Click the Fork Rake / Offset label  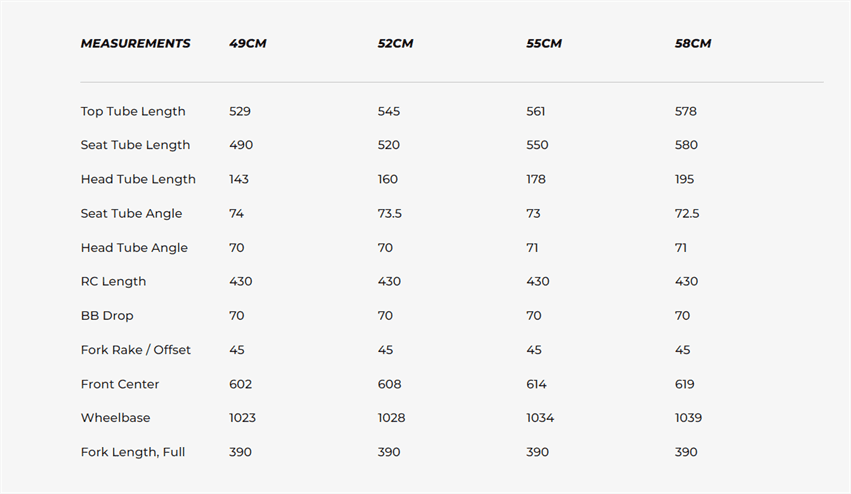pos(135,350)
